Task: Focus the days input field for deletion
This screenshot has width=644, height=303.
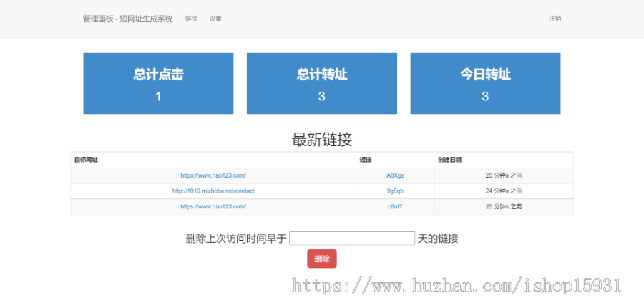Action: click(x=352, y=239)
